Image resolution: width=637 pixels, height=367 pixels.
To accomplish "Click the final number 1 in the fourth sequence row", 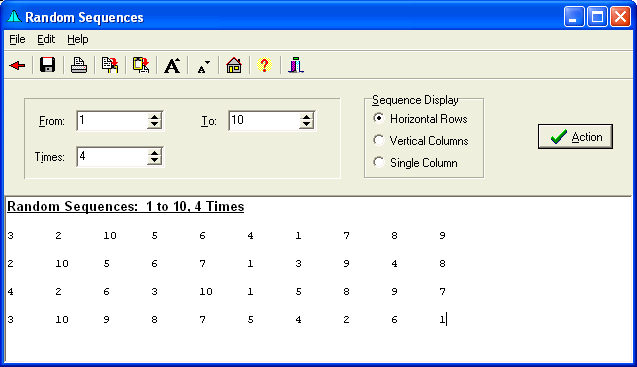I will (x=442, y=320).
